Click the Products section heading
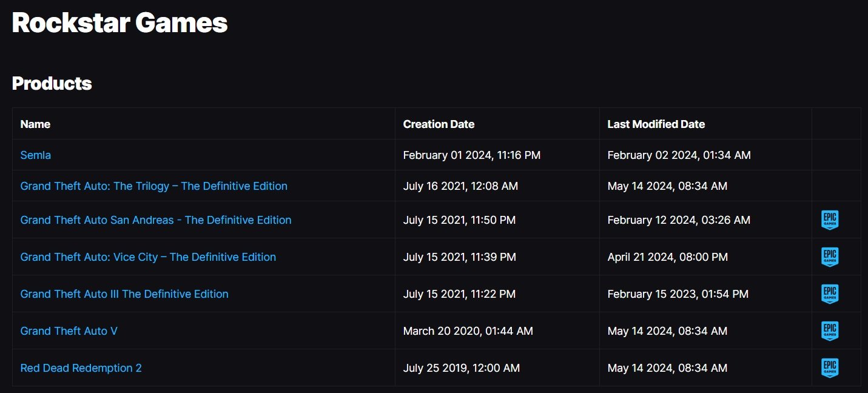This screenshot has width=868, height=393. coord(52,84)
